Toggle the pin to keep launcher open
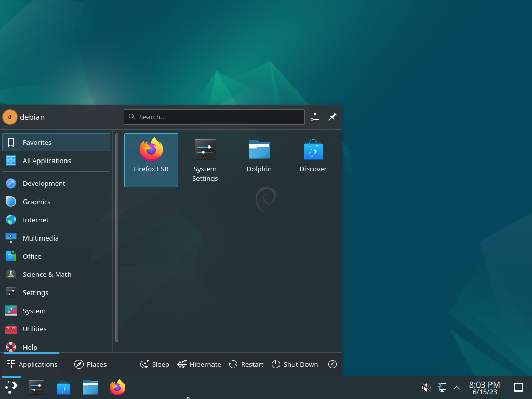The image size is (532, 399). [x=332, y=117]
